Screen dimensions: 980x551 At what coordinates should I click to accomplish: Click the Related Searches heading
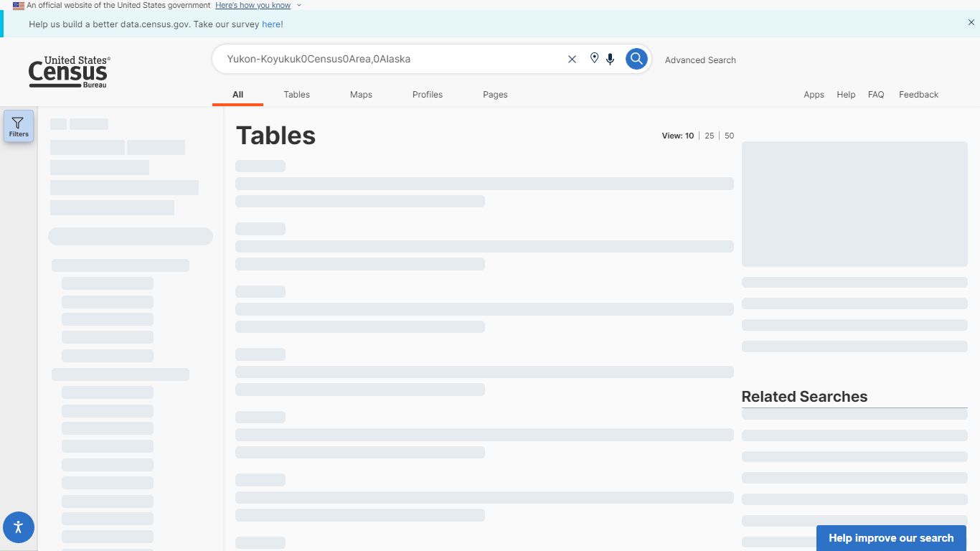[x=804, y=397]
